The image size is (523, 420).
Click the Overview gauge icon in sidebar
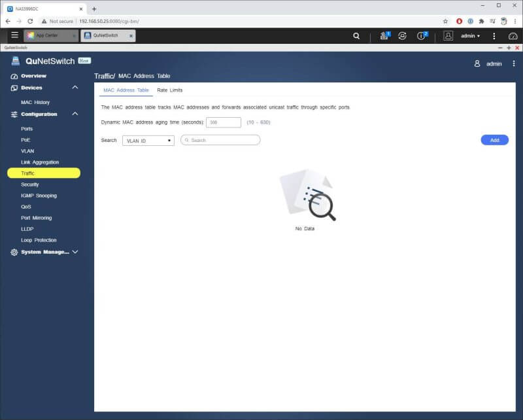(x=14, y=76)
